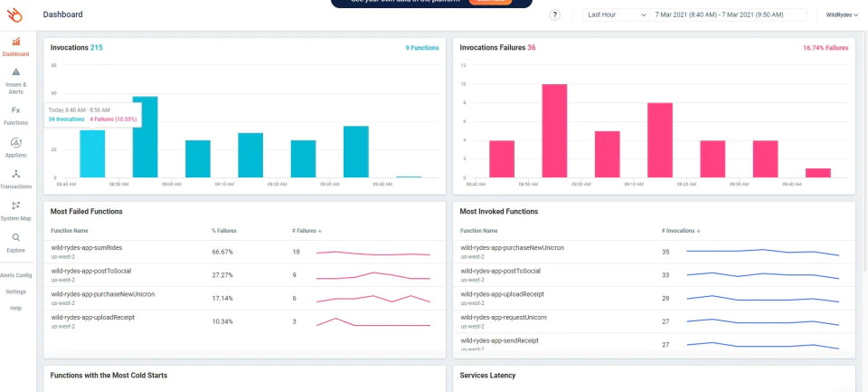868x392 pixels.
Task: Click the 33 invocations count
Action: [x=665, y=275]
